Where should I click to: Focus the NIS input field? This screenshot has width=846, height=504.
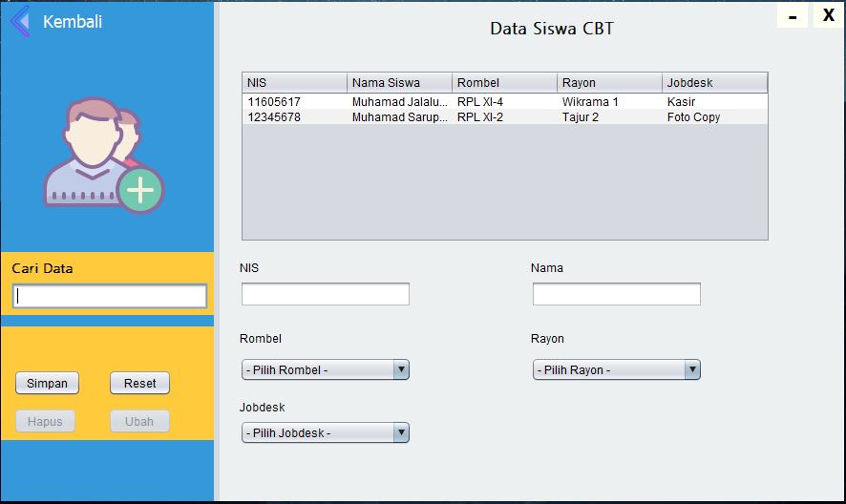pos(326,294)
